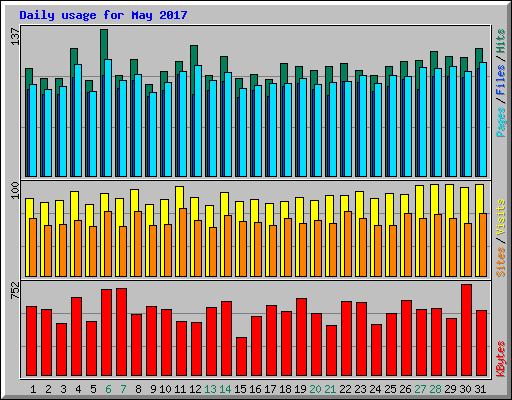
Task: Click the "752" KBytes axis value
Action: coord(15,290)
